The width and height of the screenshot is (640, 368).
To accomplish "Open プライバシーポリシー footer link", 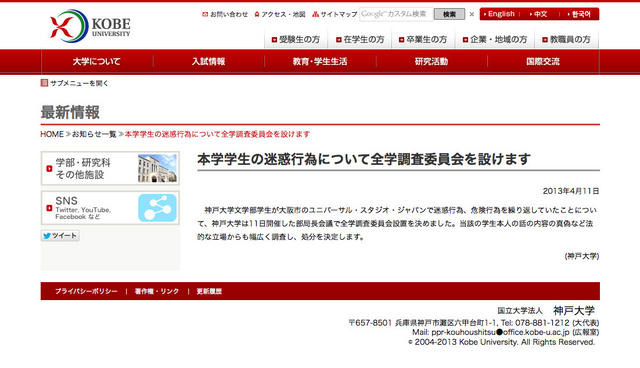I will click(86, 291).
